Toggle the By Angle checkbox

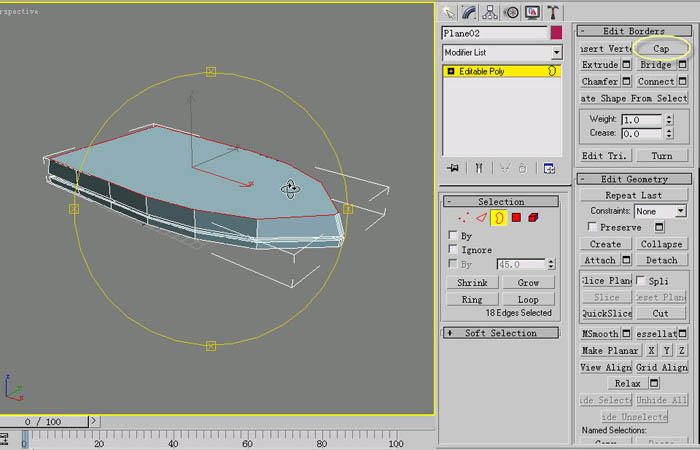click(x=453, y=263)
